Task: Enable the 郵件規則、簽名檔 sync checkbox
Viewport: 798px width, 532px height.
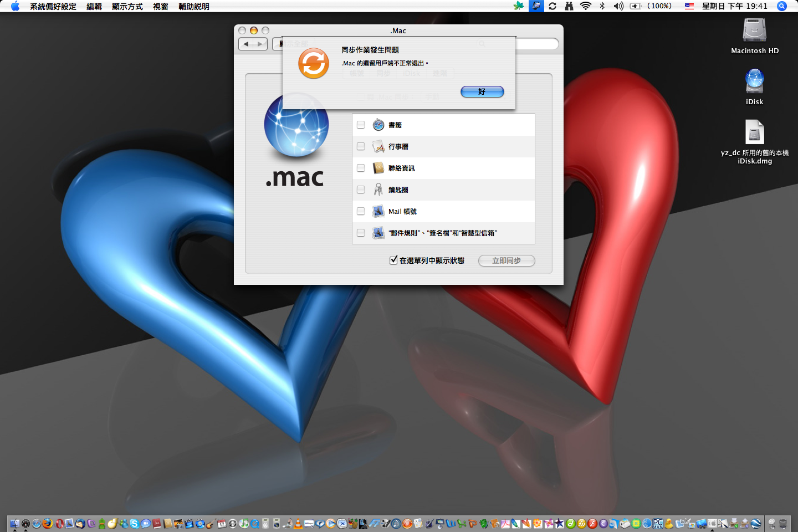Action: (361, 233)
